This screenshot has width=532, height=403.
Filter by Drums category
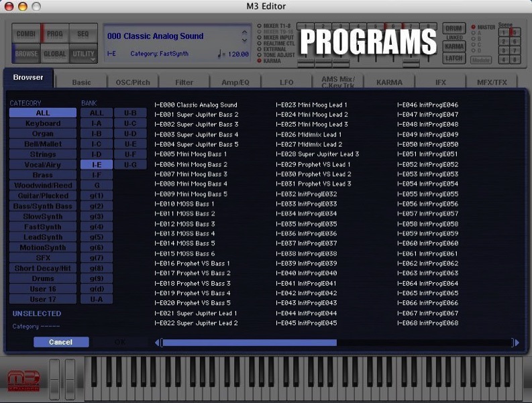point(43,278)
